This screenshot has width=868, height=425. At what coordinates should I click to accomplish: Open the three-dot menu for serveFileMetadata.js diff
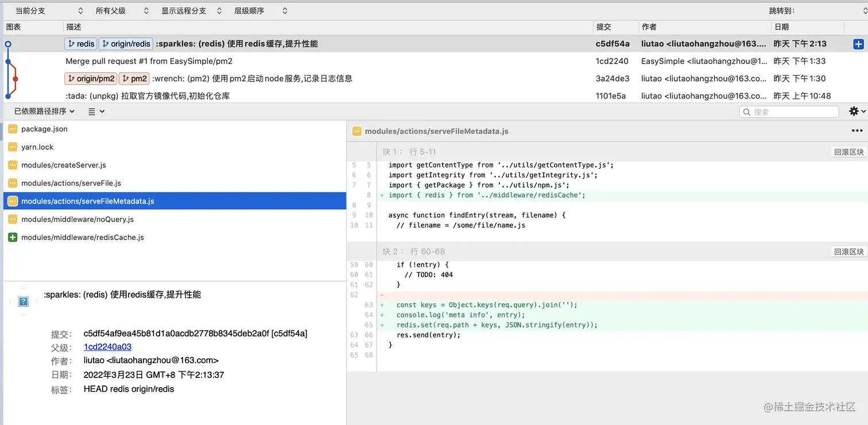tap(857, 131)
